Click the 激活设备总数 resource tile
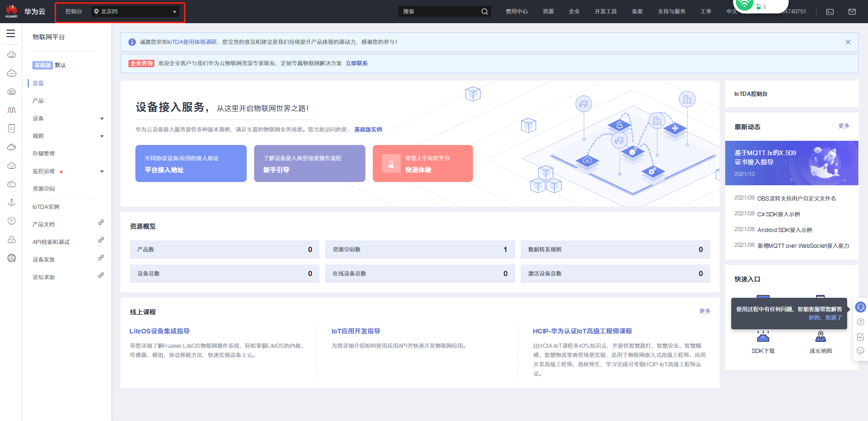This screenshot has height=421, width=868. 615,274
